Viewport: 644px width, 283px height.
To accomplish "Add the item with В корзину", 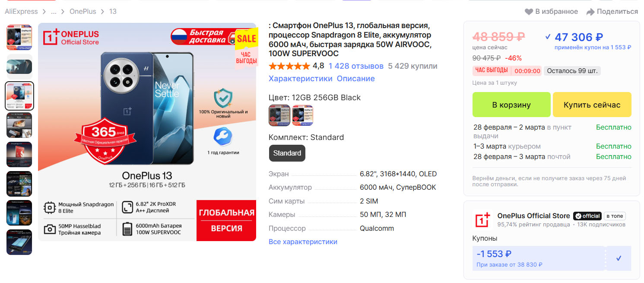I will [x=511, y=105].
